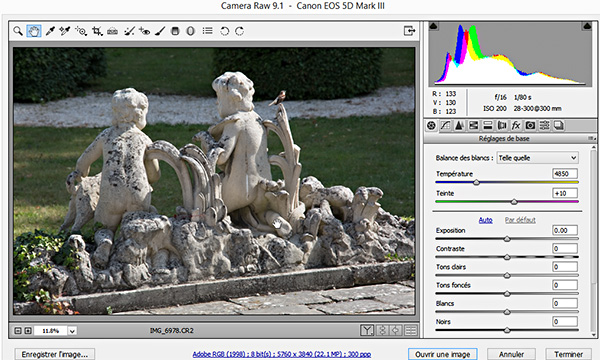Open the HSL / Grayscale tab
The height and width of the screenshot is (360, 600).
click(x=474, y=125)
